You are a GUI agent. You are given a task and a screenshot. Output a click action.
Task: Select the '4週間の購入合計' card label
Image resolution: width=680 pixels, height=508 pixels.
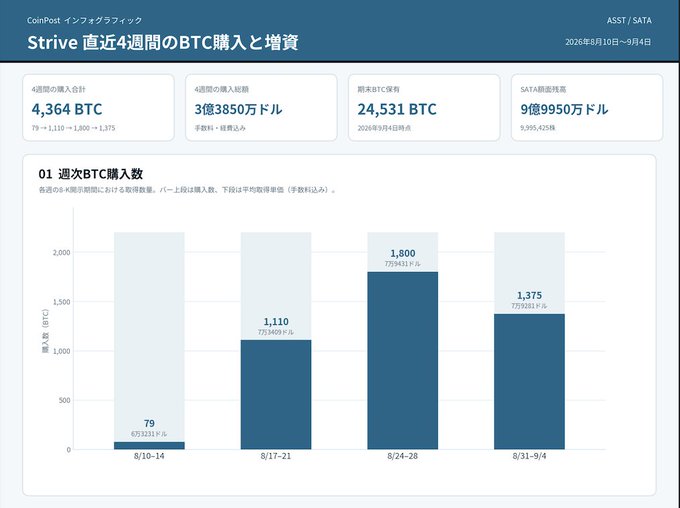click(x=59, y=89)
